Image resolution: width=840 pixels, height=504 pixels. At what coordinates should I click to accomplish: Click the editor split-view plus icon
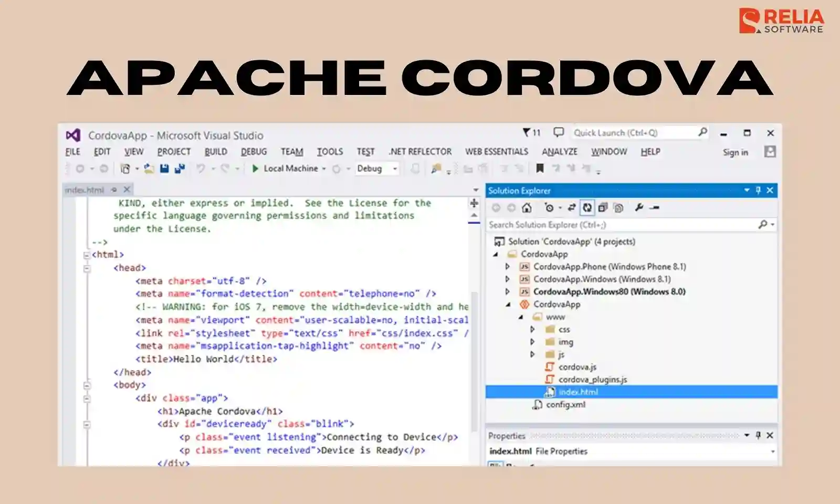tap(474, 203)
